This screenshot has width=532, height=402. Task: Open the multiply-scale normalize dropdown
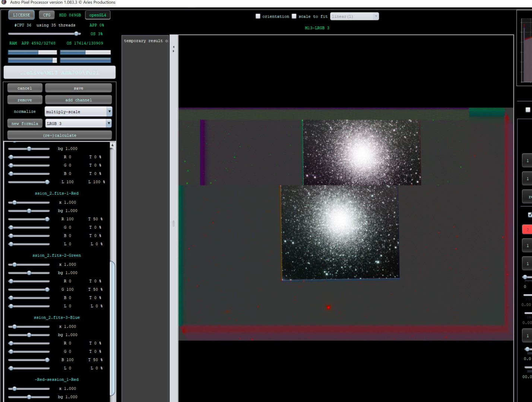(78, 112)
